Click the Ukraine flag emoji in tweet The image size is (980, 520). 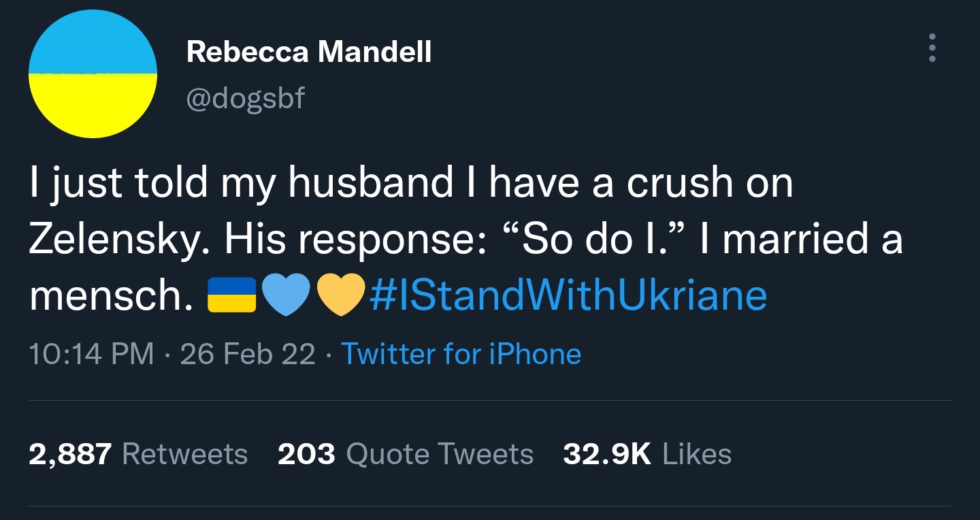click(230, 295)
